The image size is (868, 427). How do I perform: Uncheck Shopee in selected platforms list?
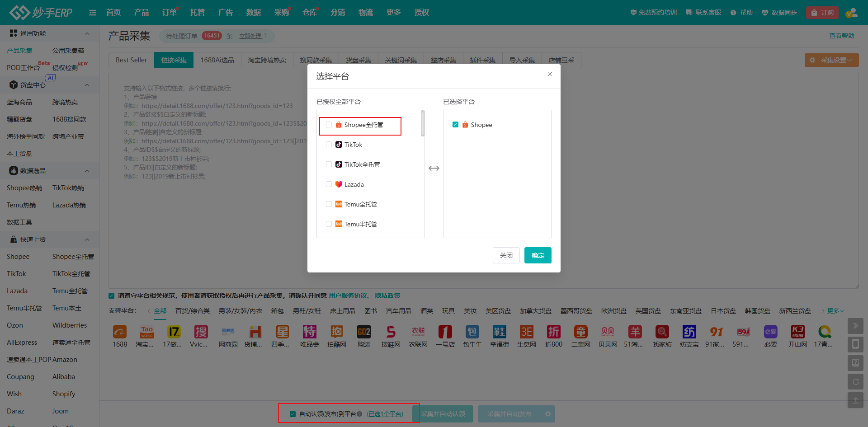click(455, 125)
